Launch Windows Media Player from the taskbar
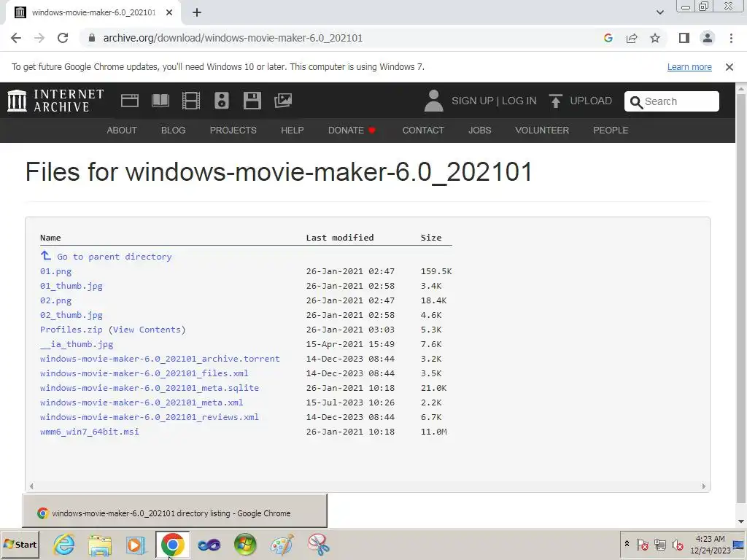Viewport: 747px width, 560px height. pos(136,545)
